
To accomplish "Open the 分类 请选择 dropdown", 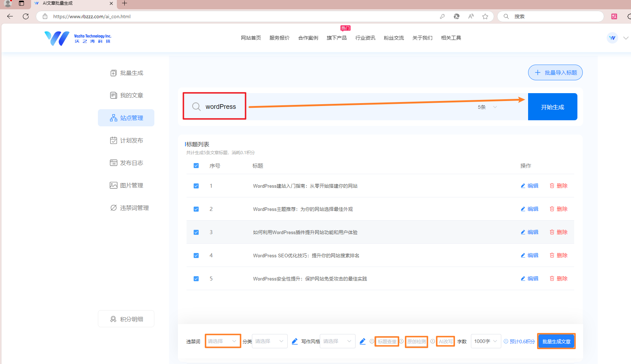I will [270, 341].
